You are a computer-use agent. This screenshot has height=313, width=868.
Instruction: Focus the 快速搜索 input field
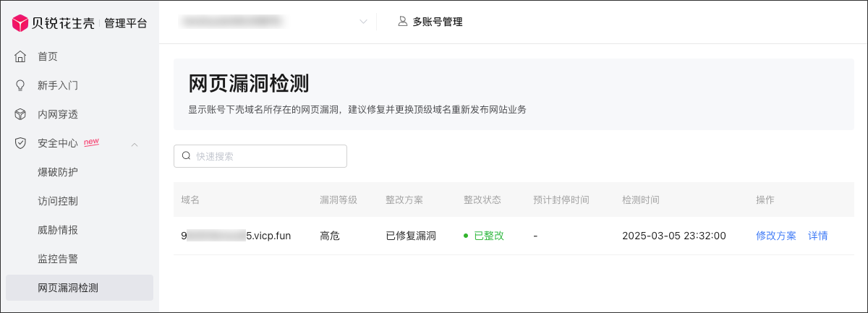click(x=268, y=156)
